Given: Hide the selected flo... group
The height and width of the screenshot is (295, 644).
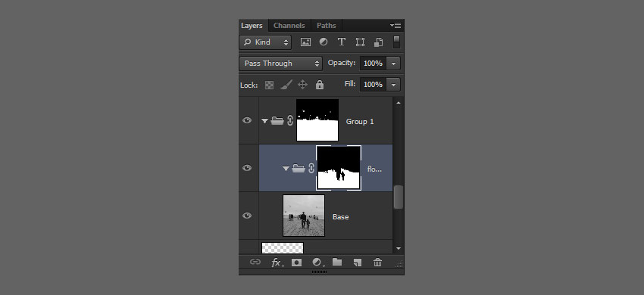Looking at the screenshot, I should point(247,168).
